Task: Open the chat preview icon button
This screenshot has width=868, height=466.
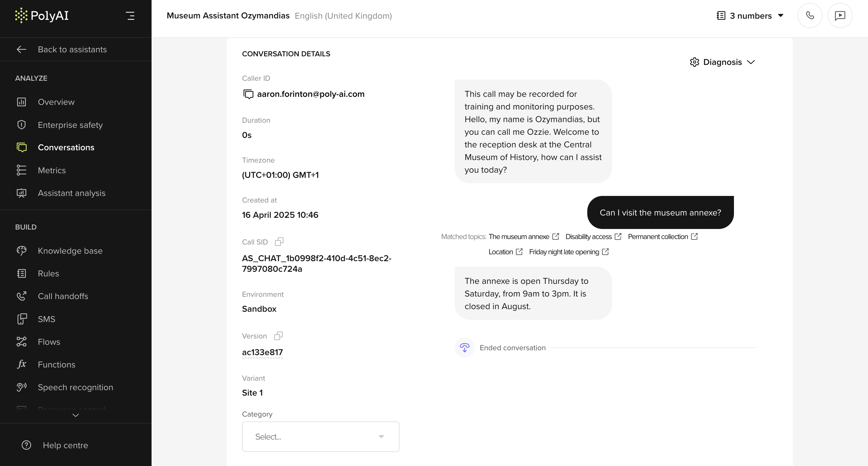Action: 840,16
